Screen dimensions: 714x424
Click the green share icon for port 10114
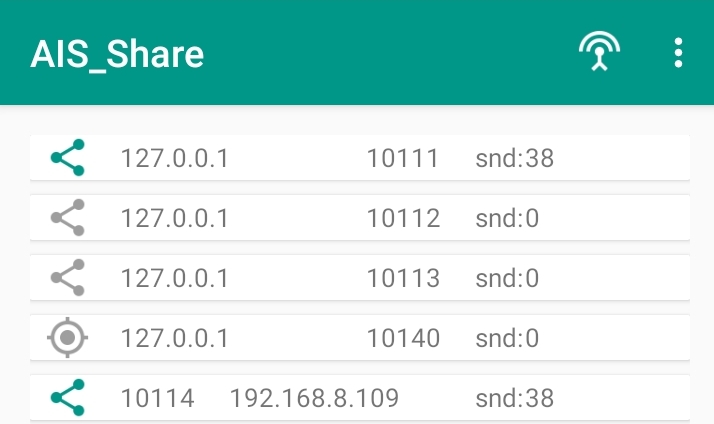tap(67, 398)
